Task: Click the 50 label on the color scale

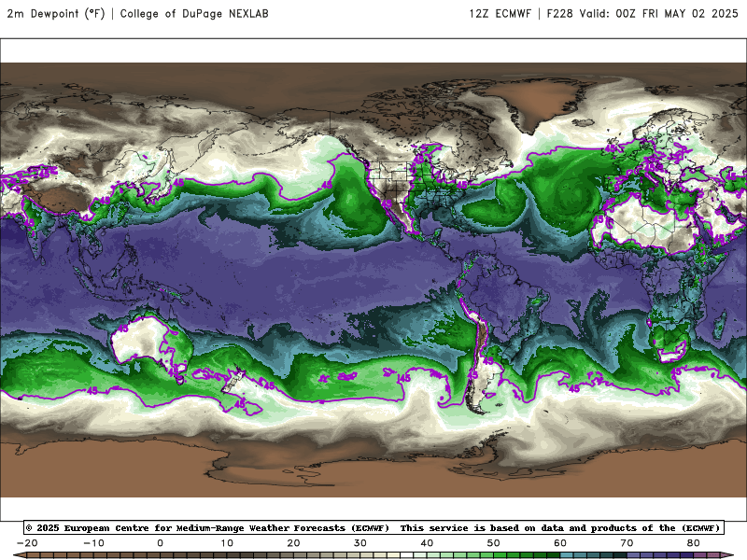Action: tap(494, 543)
